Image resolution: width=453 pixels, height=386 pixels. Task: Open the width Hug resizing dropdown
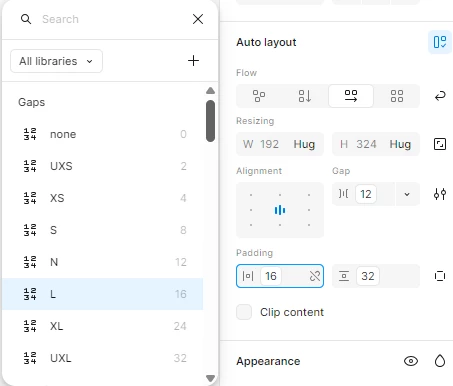click(x=304, y=144)
